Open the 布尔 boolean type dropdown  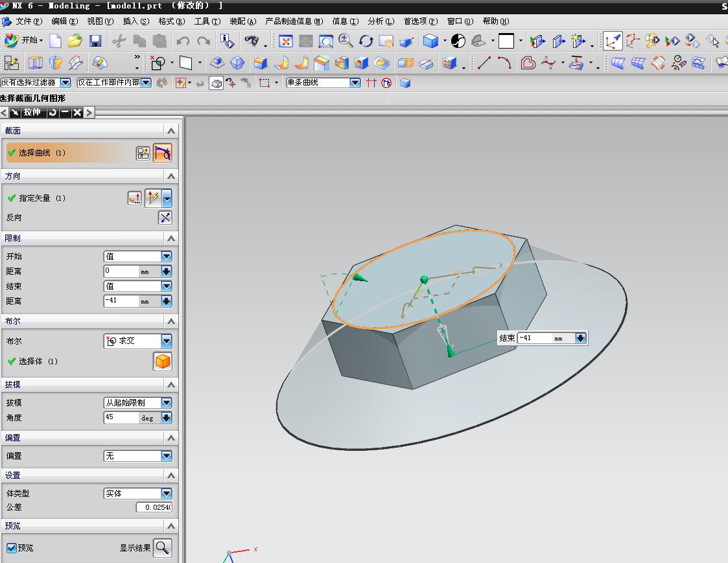[x=167, y=341]
